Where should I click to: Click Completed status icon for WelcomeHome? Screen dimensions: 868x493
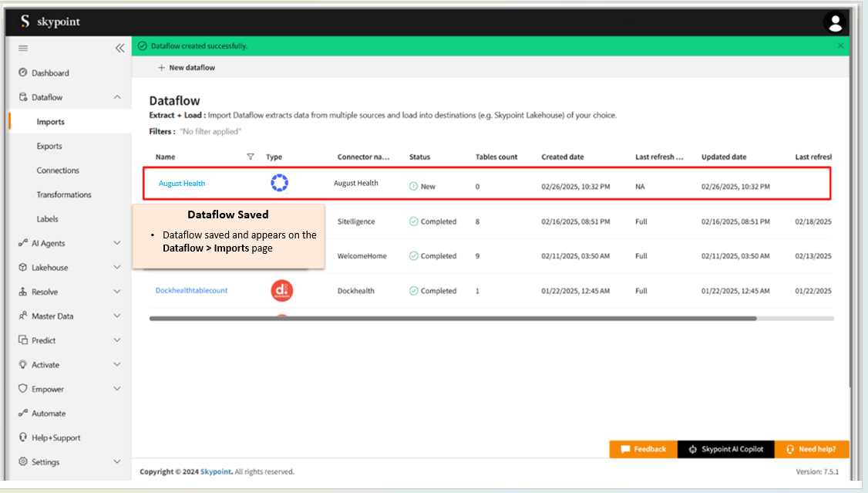413,256
